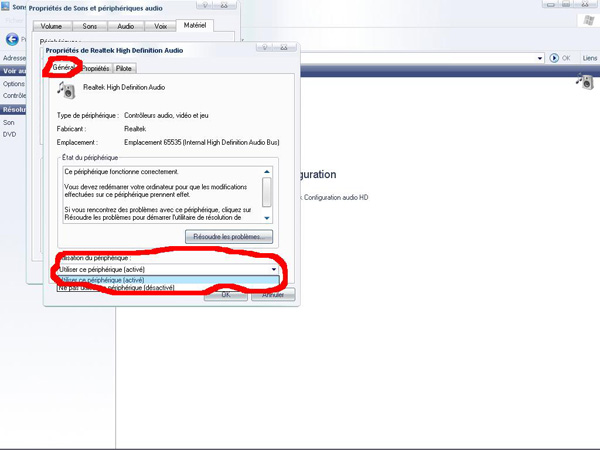Open the Matériel tab in sound properties
The image size is (600, 450).
click(x=192, y=25)
